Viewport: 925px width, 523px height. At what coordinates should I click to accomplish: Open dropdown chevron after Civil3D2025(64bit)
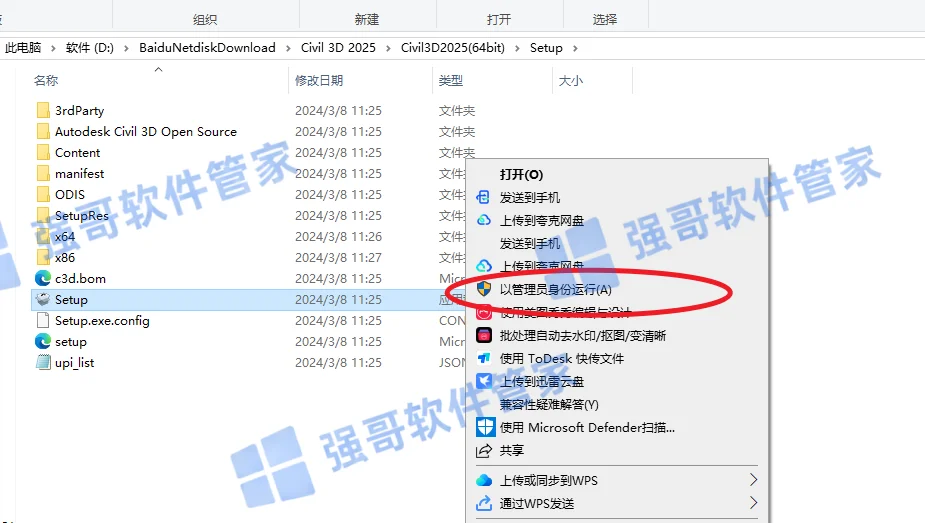[x=517, y=48]
